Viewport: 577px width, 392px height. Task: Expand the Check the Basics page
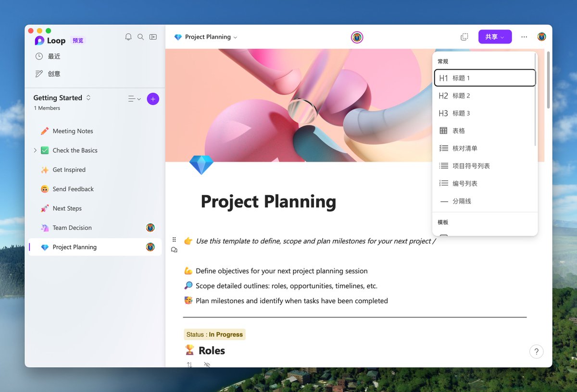coord(35,150)
